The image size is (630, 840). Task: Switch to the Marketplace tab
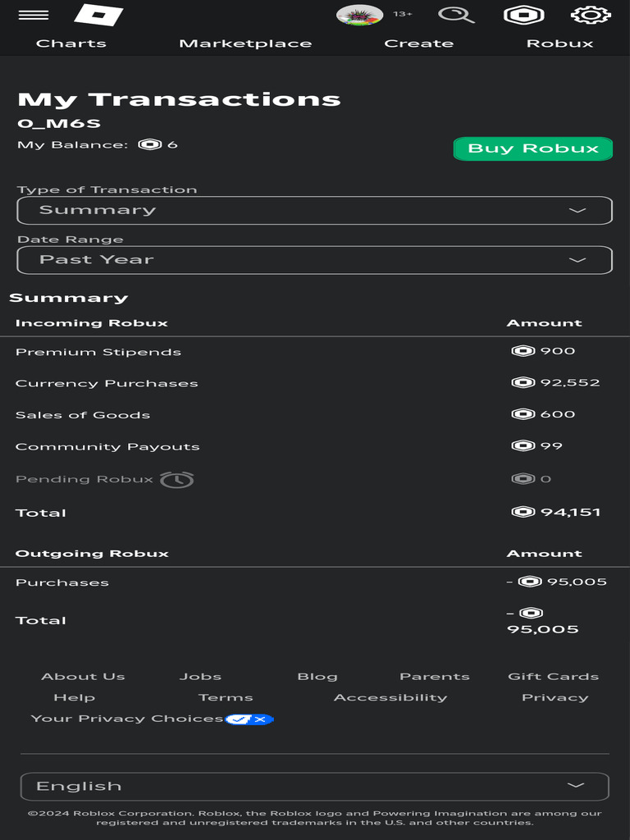point(245,43)
